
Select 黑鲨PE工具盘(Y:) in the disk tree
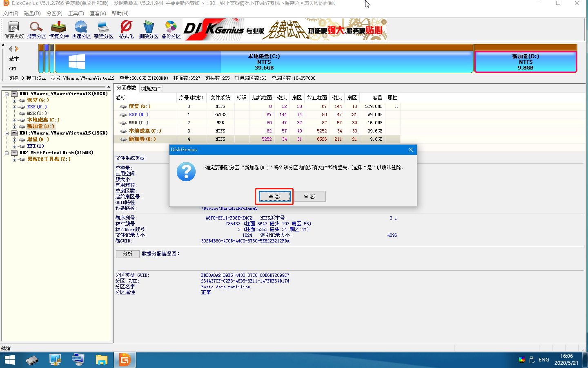point(49,159)
